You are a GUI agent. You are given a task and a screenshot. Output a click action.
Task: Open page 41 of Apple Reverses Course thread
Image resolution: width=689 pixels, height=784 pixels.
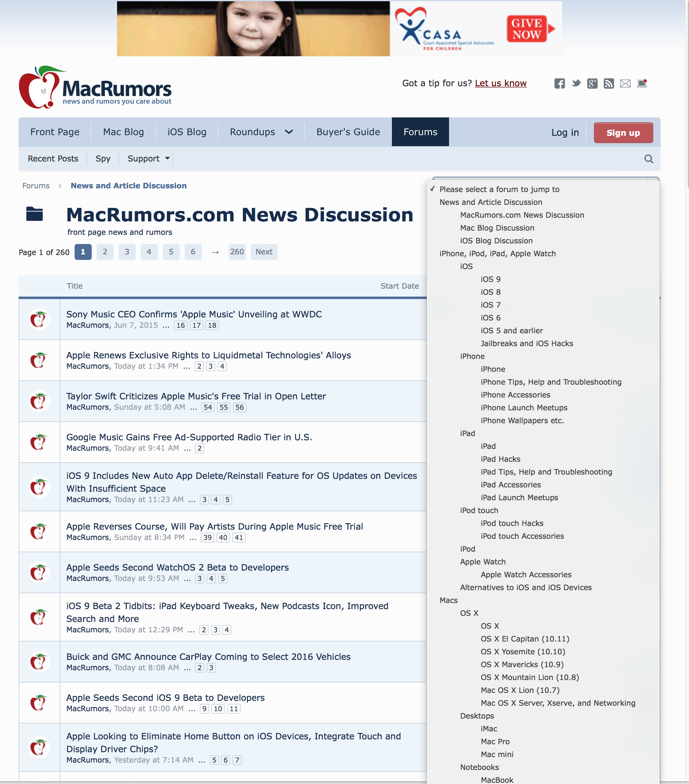pyautogui.click(x=239, y=538)
